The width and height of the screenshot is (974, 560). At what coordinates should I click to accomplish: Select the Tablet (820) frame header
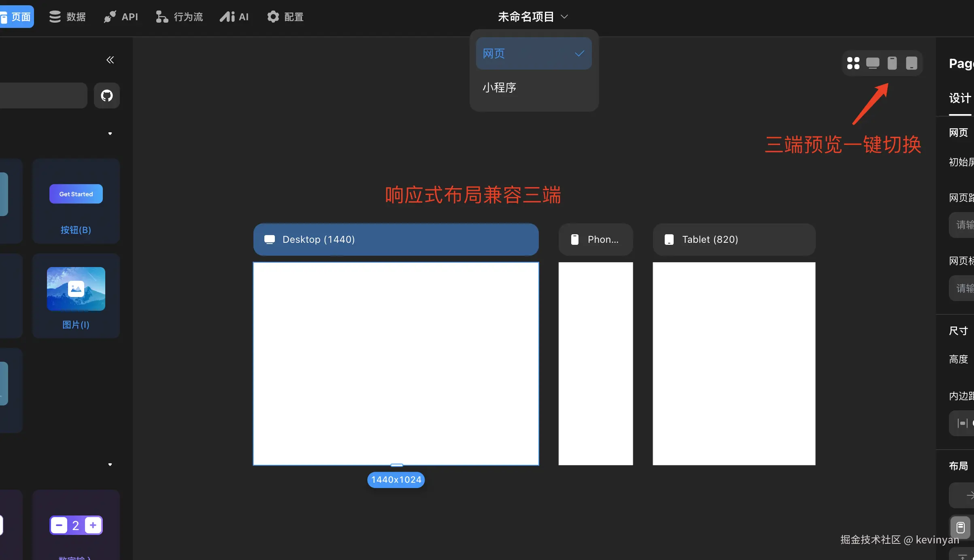click(734, 239)
